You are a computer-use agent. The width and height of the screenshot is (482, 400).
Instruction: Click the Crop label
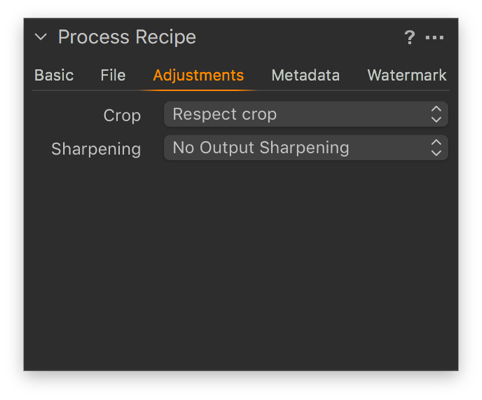tap(122, 116)
